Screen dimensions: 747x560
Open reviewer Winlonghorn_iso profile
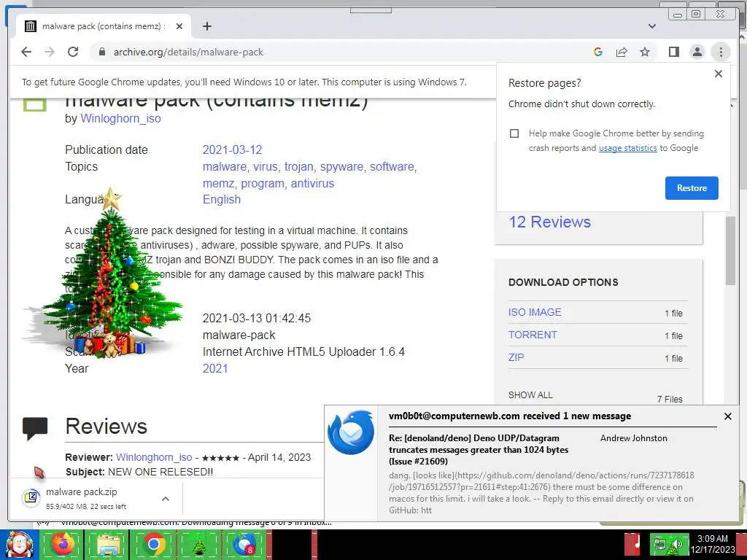tap(154, 457)
